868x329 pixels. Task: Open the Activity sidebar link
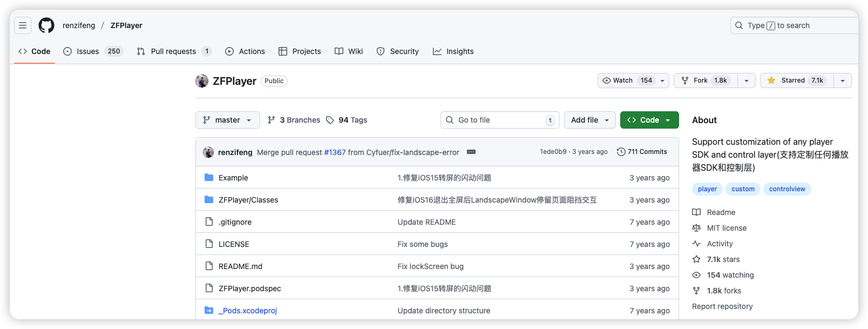pyautogui.click(x=713, y=244)
